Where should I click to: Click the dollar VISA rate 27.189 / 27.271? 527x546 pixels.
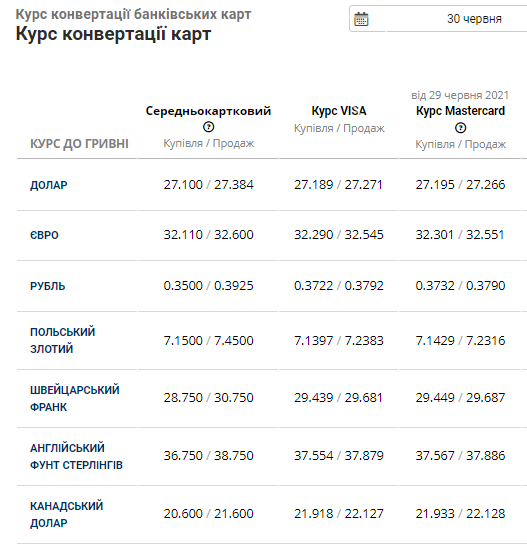click(338, 185)
